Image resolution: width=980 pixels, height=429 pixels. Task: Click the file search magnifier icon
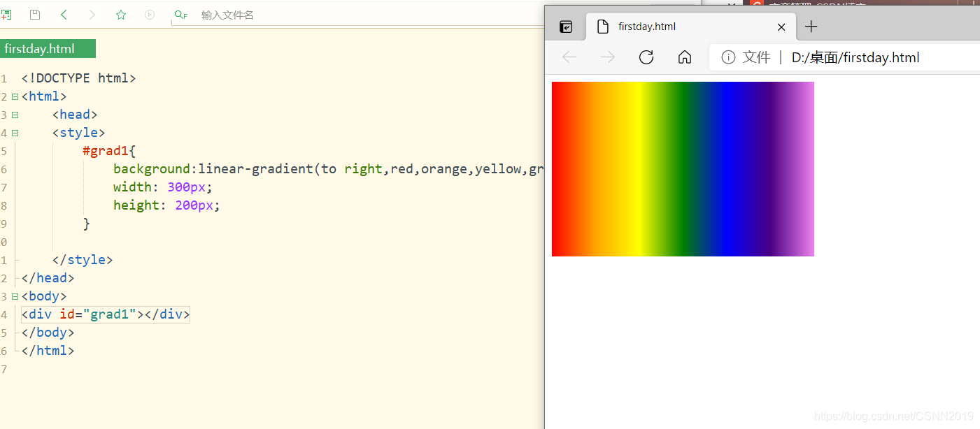tap(180, 15)
